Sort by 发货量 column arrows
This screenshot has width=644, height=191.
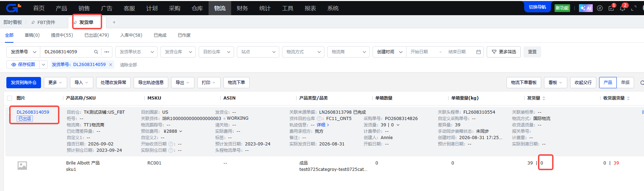(x=544, y=98)
